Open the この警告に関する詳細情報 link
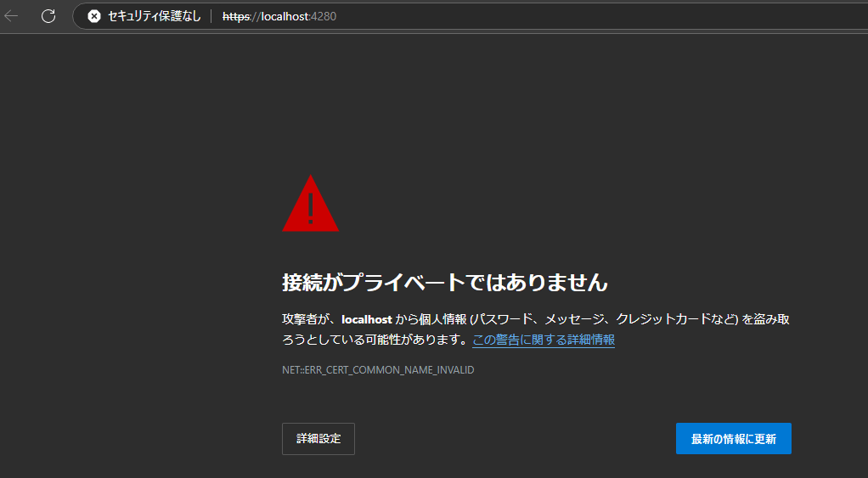Viewport: 868px width, 478px height. tap(544, 340)
